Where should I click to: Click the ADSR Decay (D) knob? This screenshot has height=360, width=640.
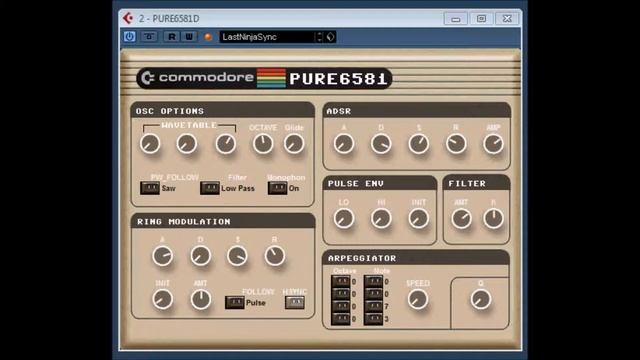click(381, 144)
